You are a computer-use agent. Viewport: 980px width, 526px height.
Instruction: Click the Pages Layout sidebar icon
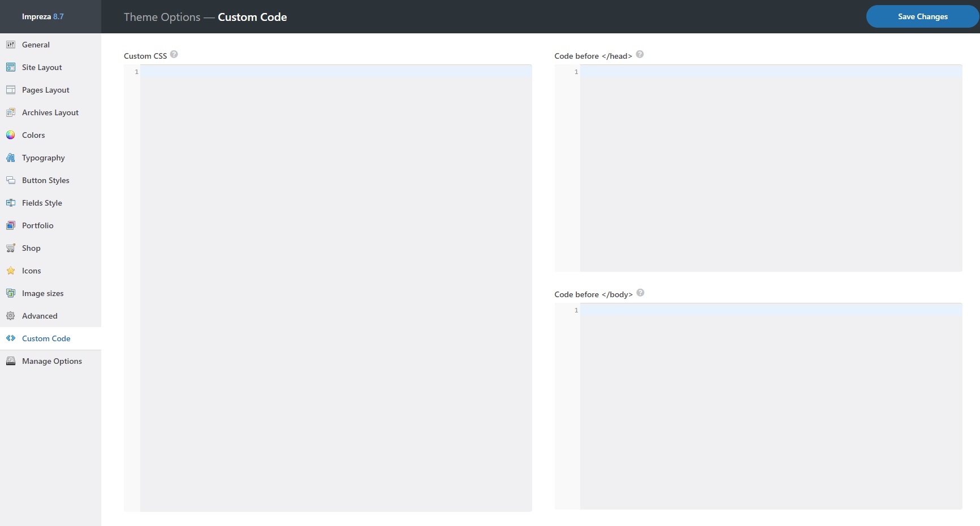pyautogui.click(x=11, y=90)
